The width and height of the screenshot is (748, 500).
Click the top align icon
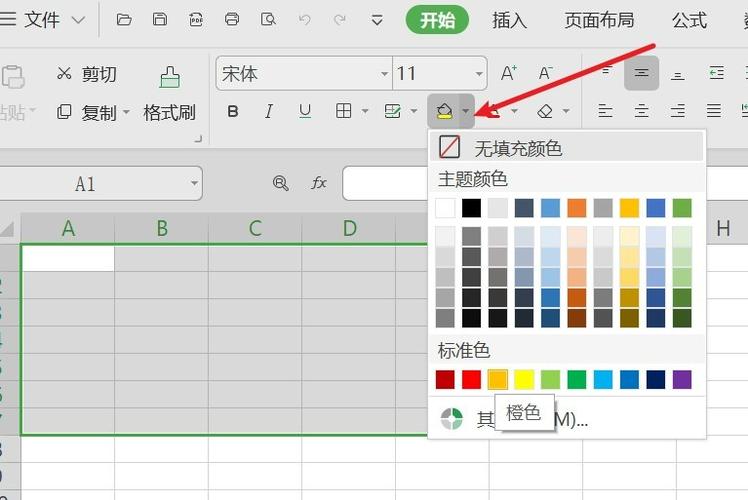tap(605, 73)
